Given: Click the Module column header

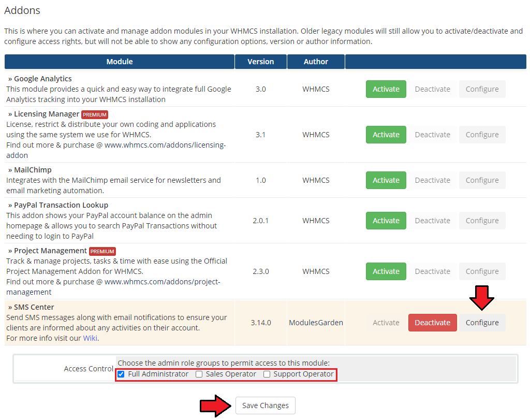Looking at the screenshot, I should (x=120, y=62).
